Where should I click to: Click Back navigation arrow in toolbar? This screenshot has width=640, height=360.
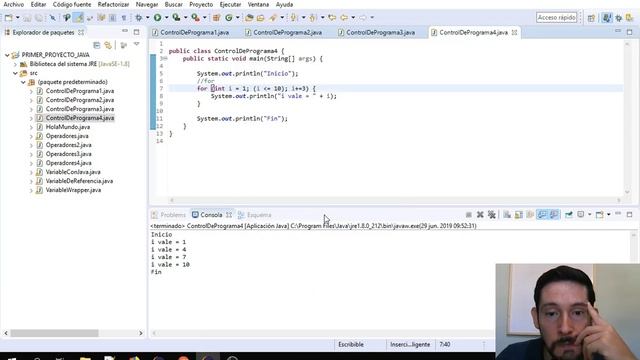tap(344, 18)
